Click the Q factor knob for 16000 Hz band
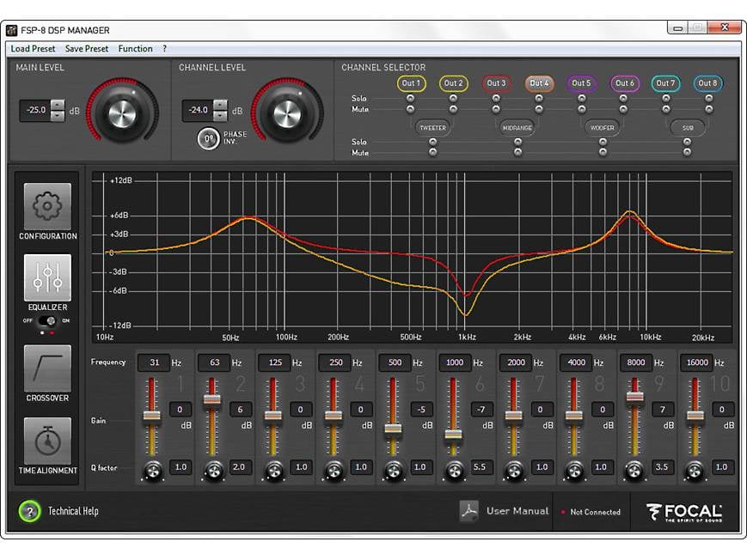The image size is (747, 560). (695, 471)
